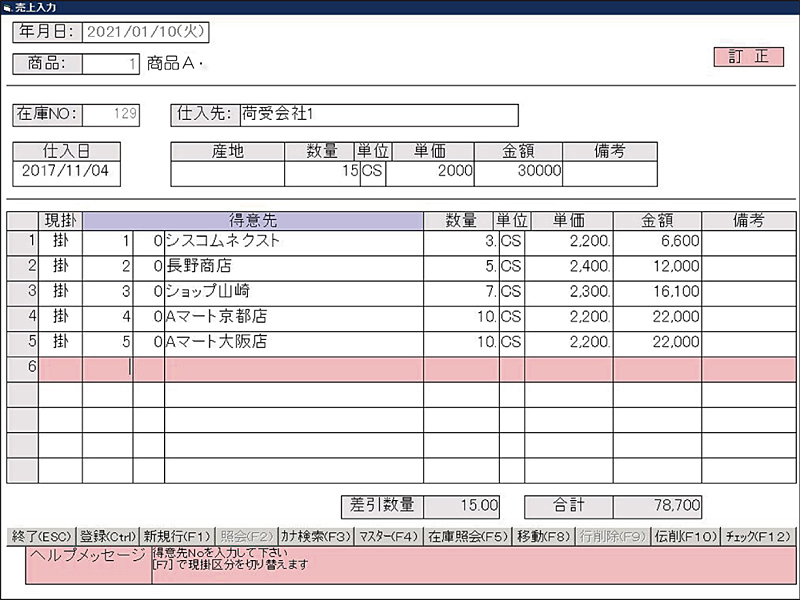Add a new row with 新規行(F1)

176,537
